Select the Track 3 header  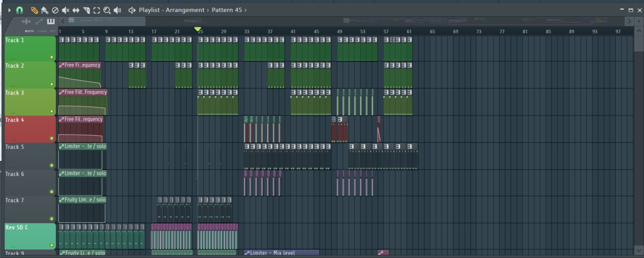click(30, 102)
